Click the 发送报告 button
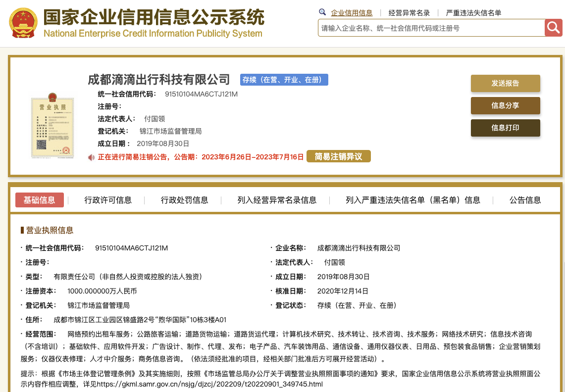The image size is (565, 392). [505, 83]
